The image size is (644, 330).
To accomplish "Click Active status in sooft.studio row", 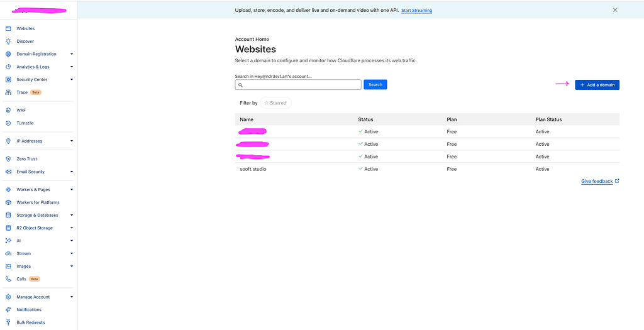I will coord(368,169).
